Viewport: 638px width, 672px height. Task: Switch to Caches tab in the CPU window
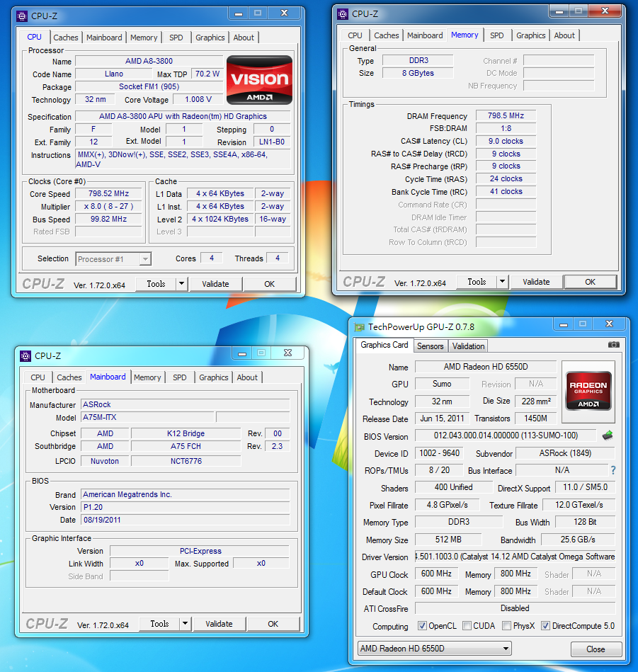click(66, 38)
